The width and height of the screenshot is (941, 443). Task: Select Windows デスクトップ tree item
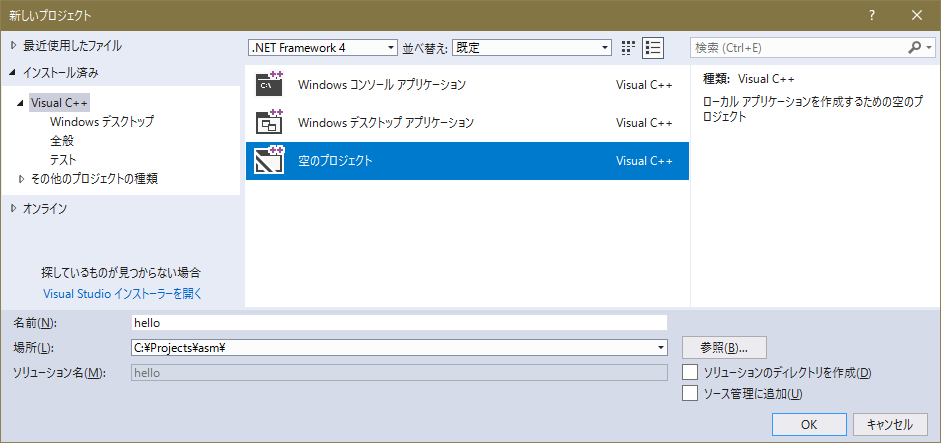click(x=102, y=121)
